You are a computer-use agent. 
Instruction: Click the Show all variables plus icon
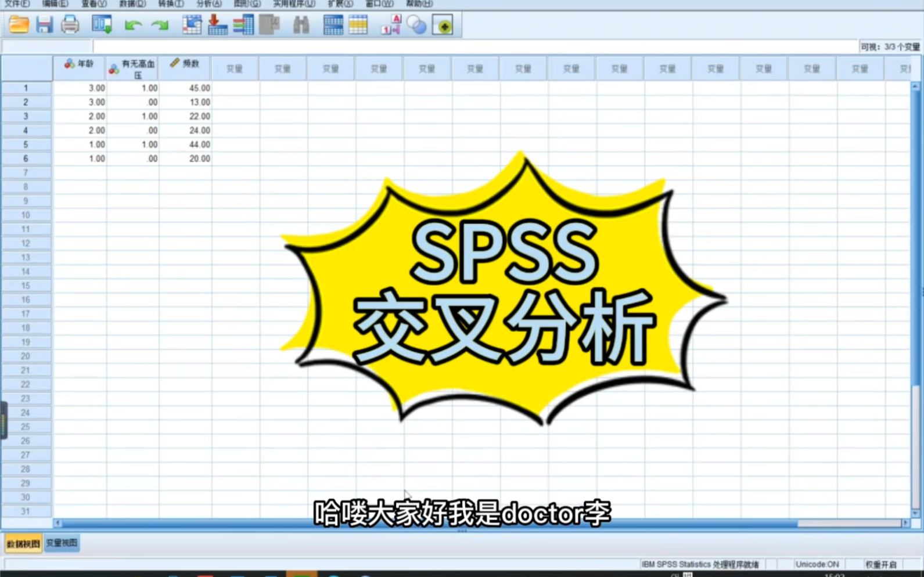pos(443,25)
